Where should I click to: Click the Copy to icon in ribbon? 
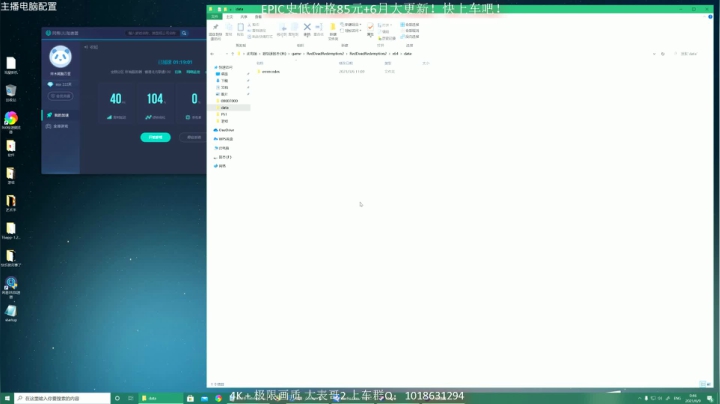pyautogui.click(x=294, y=29)
